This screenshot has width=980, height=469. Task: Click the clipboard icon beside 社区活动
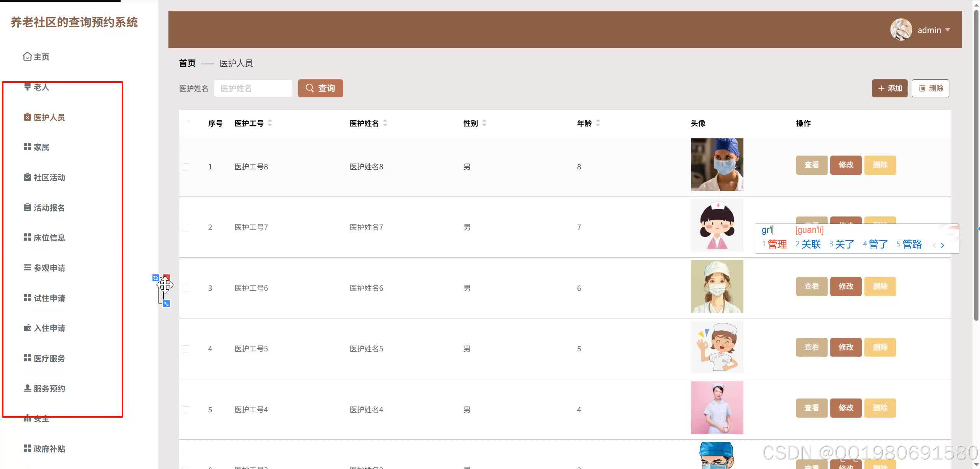(x=27, y=177)
